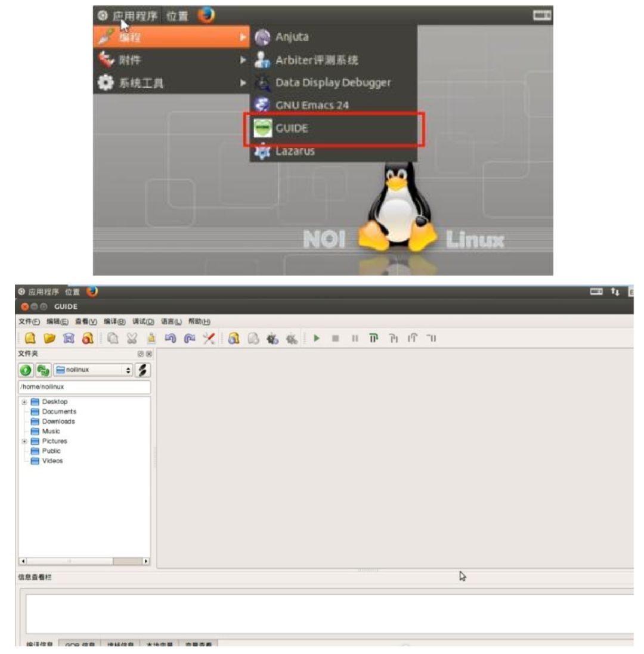Click the open folder icon in GUIDE toolbar
Screen dimensions: 644x654
[x=49, y=338]
